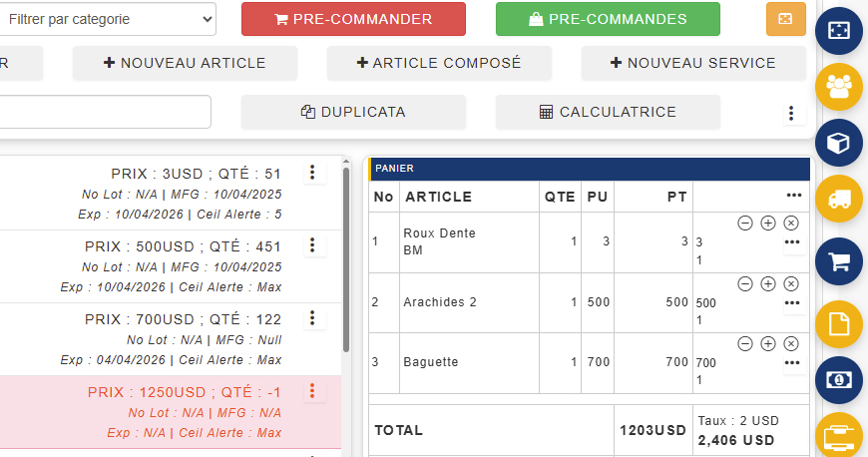Viewport: 868px width, 457px height.
Task: Open the cart header three-dot menu
Action: pos(793,197)
